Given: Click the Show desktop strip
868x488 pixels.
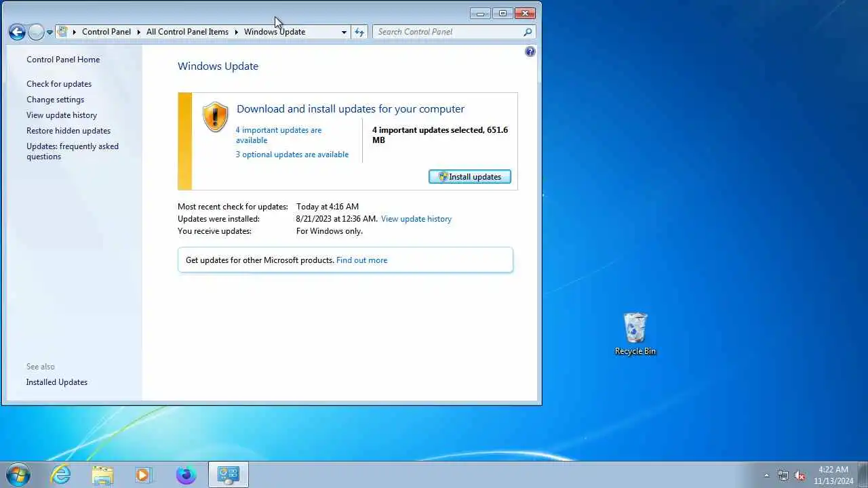Looking at the screenshot, I should point(863,474).
